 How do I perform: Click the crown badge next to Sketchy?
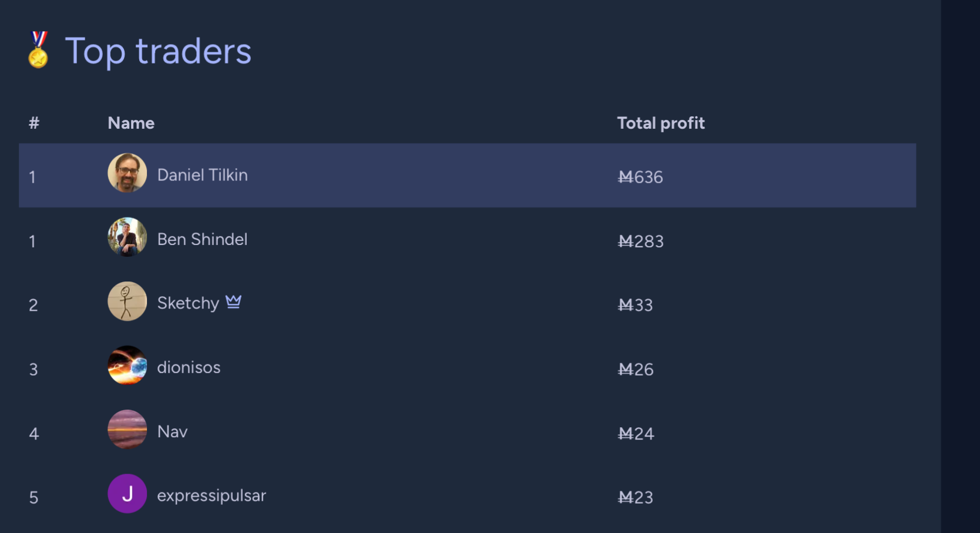[233, 301]
